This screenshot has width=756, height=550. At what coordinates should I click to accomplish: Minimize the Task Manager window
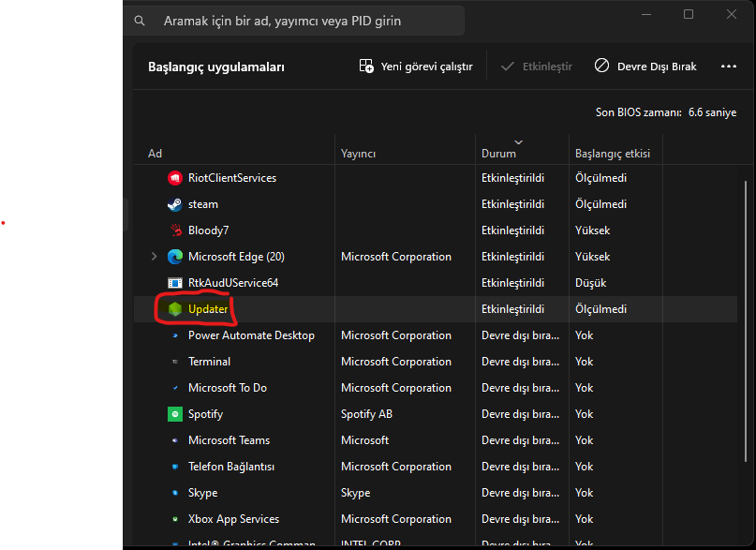pos(646,14)
